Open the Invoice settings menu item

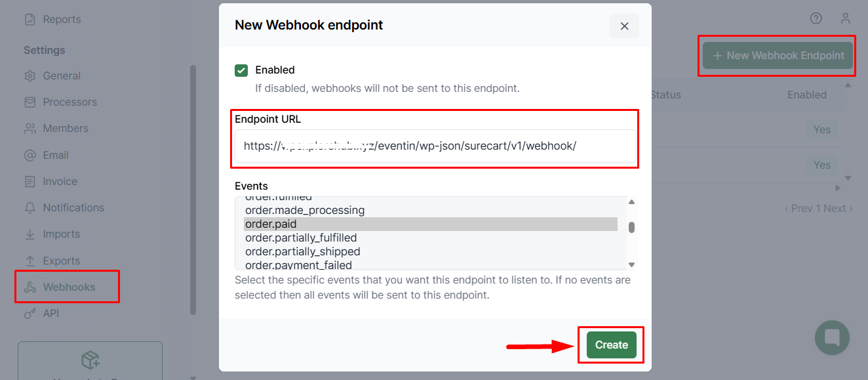(60, 182)
